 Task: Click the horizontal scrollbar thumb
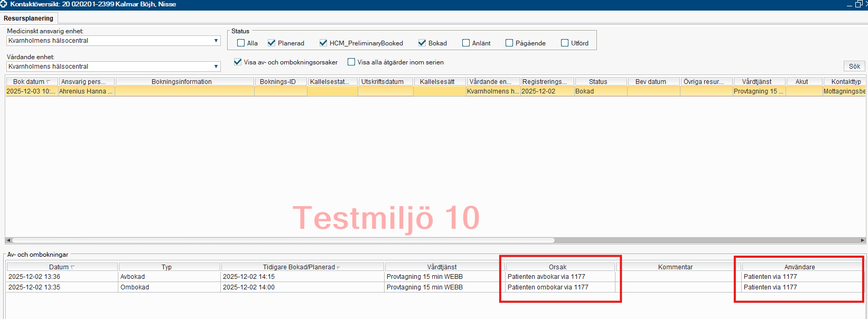(x=283, y=240)
